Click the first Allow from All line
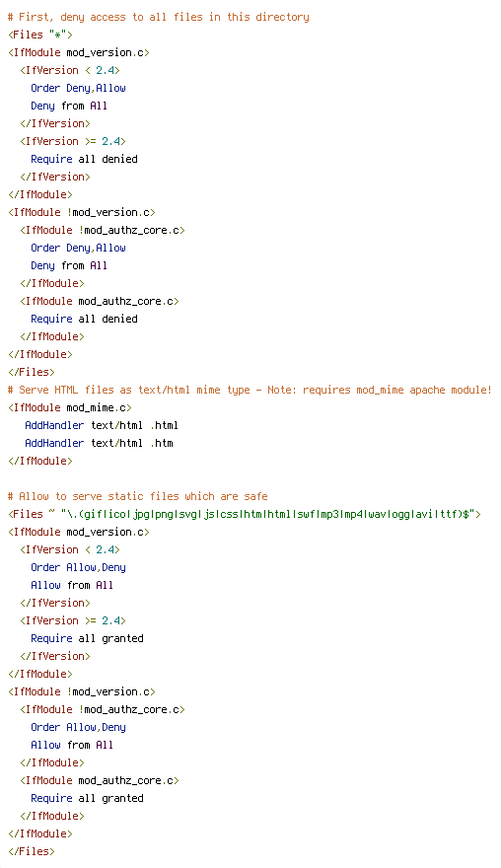501x868 pixels. (72, 585)
